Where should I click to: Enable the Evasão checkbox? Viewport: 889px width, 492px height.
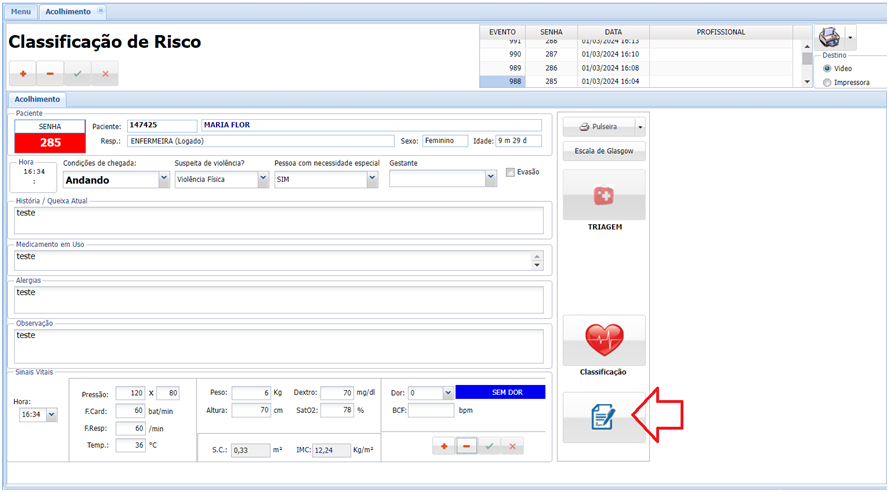pos(511,172)
